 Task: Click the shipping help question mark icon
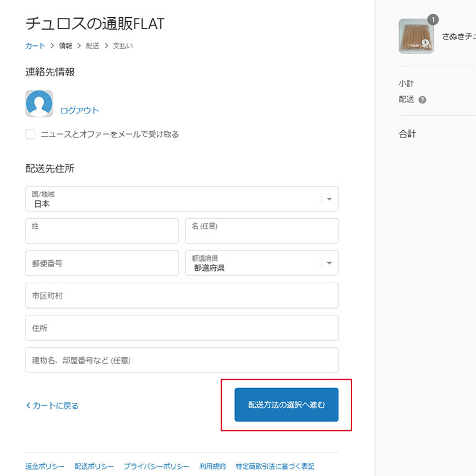422,100
